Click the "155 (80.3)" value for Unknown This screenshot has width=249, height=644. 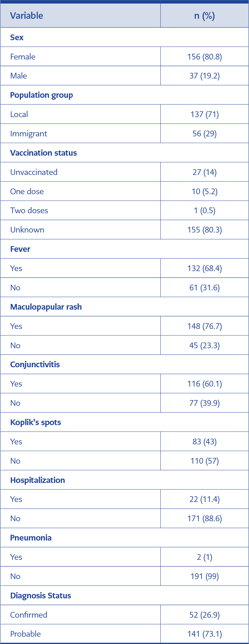(204, 230)
